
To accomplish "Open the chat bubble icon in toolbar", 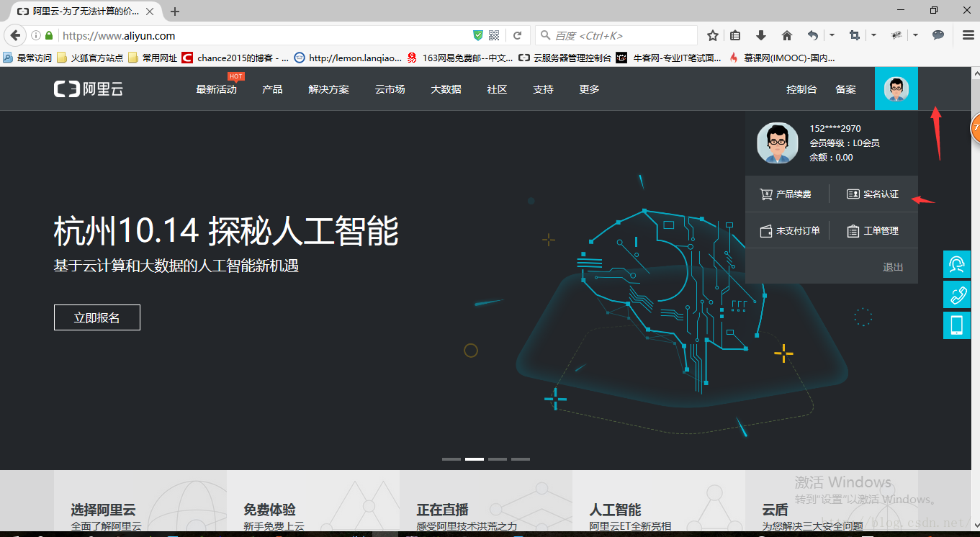I will click(x=938, y=35).
